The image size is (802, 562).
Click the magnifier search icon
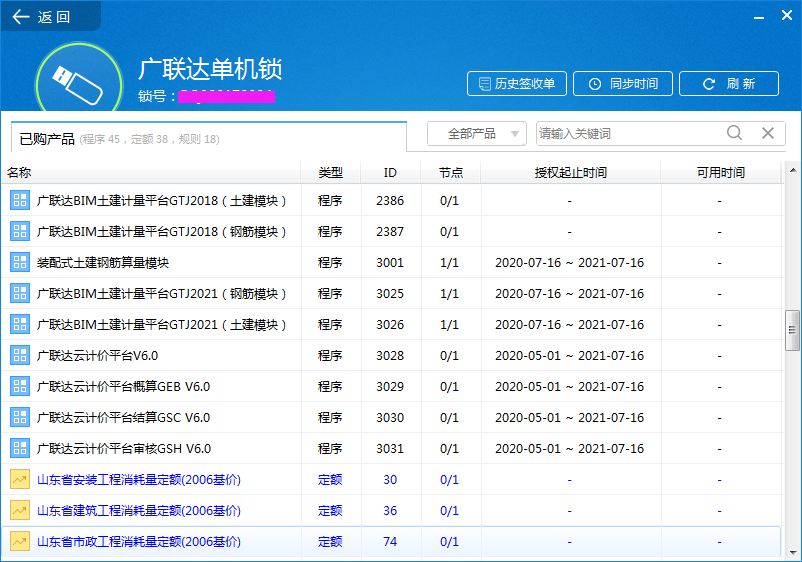coord(734,133)
